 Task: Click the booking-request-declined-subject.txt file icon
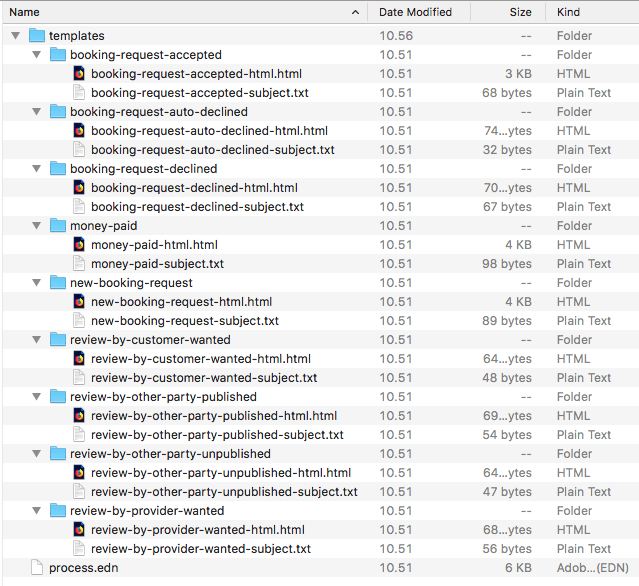click(x=79, y=207)
